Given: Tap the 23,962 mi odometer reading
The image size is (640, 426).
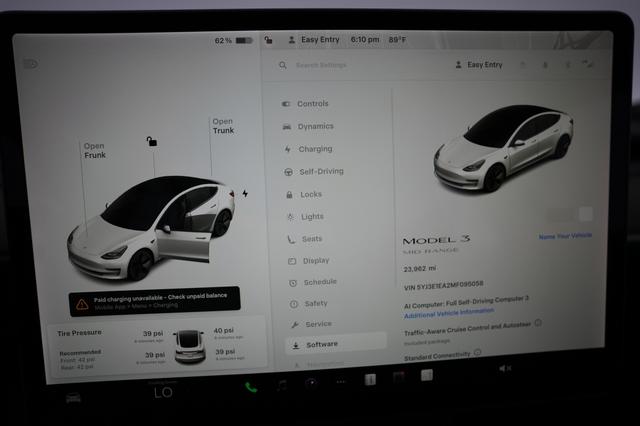Looking at the screenshot, I should [x=420, y=268].
